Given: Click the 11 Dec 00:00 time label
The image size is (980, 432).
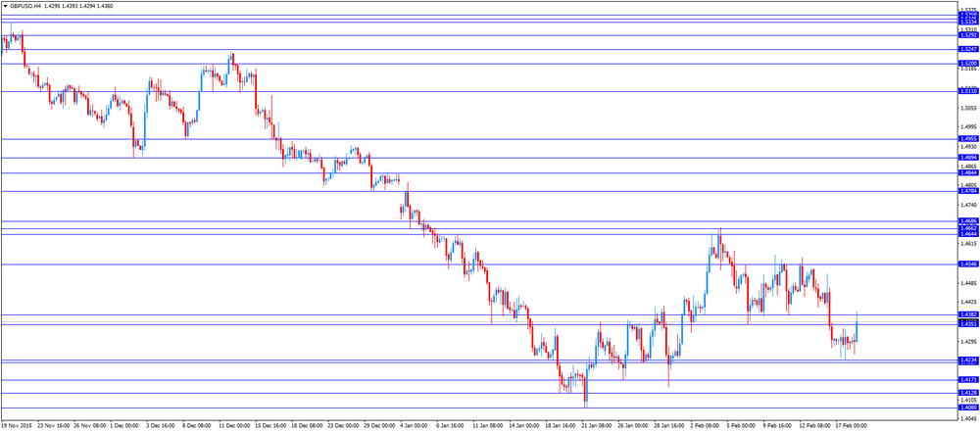Looking at the screenshot, I should (x=232, y=424).
